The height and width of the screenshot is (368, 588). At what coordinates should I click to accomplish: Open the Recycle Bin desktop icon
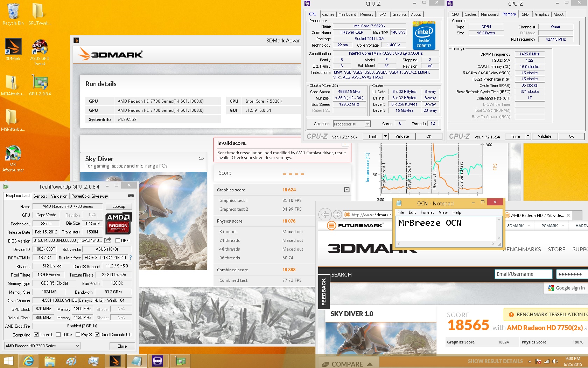tap(13, 14)
